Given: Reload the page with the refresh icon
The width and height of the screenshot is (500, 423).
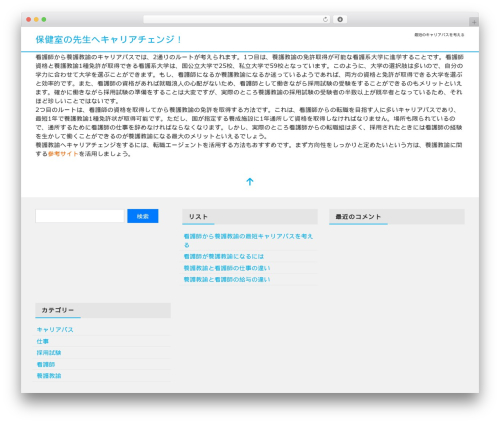Looking at the screenshot, I should (325, 20).
